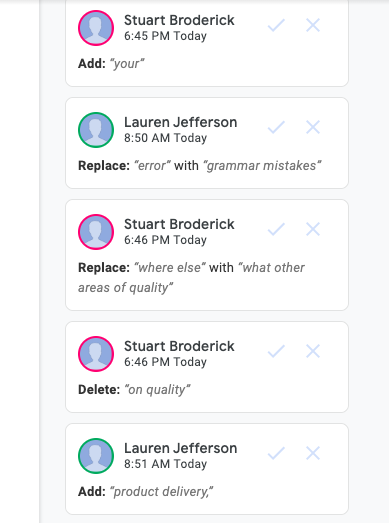
Task: Click the Lauren Jefferson name at 8:51 AM
Action: coord(180,448)
